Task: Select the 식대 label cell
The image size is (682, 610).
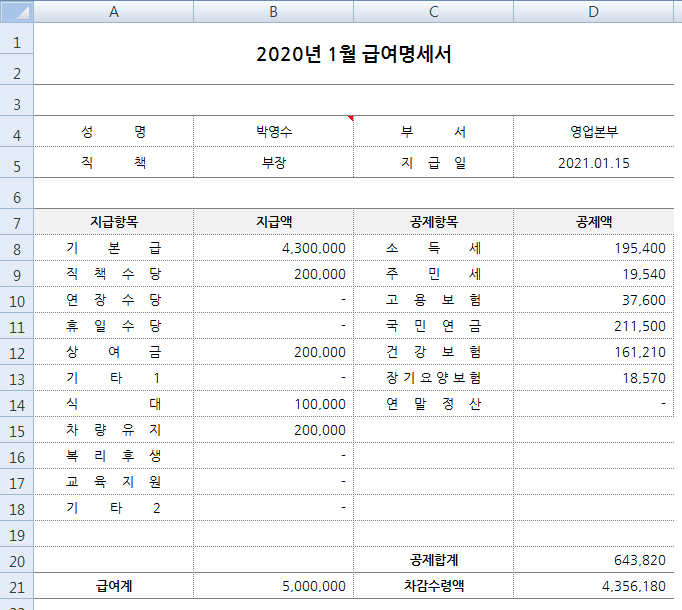Action: point(114,404)
